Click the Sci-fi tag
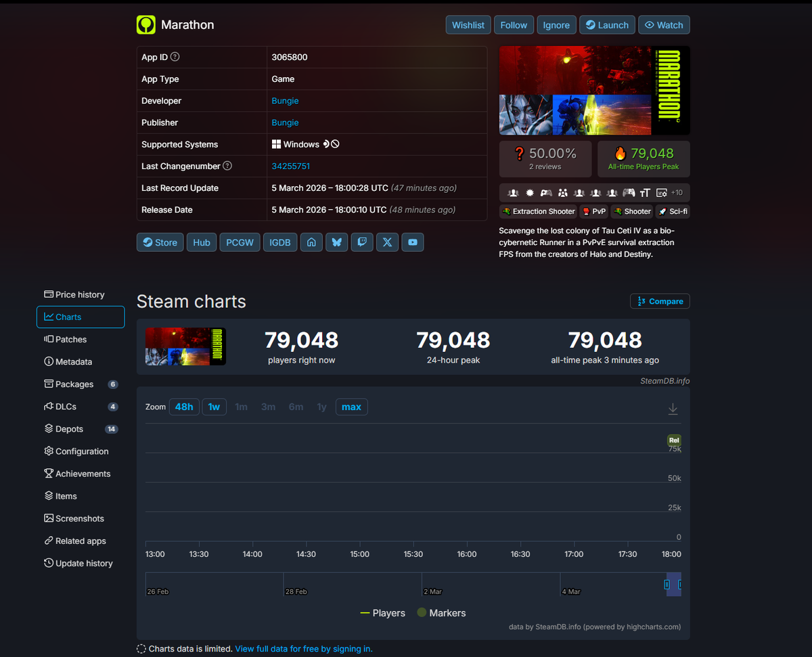 673,211
